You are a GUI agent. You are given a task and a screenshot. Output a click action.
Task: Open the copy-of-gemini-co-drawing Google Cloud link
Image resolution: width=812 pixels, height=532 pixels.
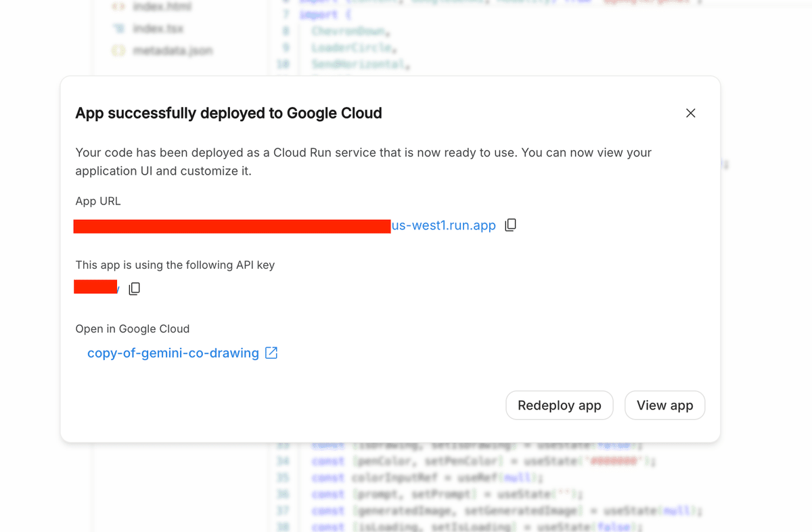pos(173,353)
